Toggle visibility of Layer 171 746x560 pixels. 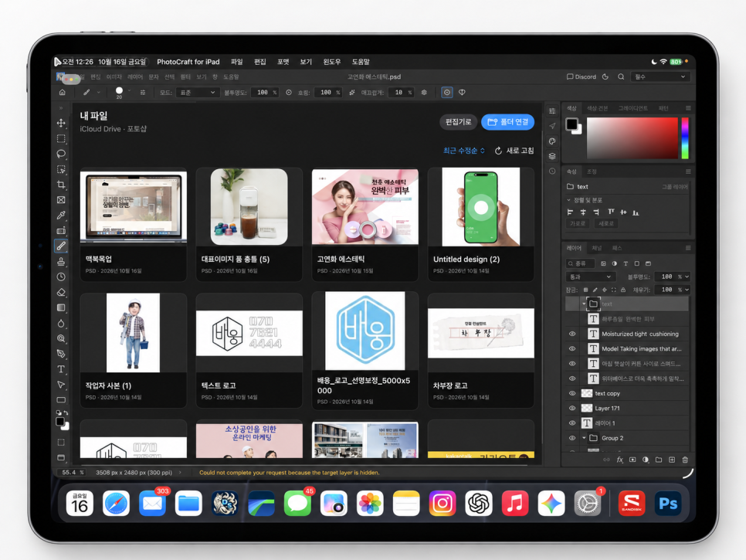pyautogui.click(x=572, y=409)
